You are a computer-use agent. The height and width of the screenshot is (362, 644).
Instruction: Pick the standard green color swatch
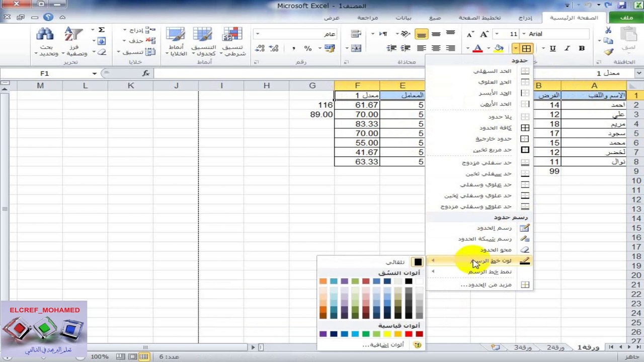[366, 334]
